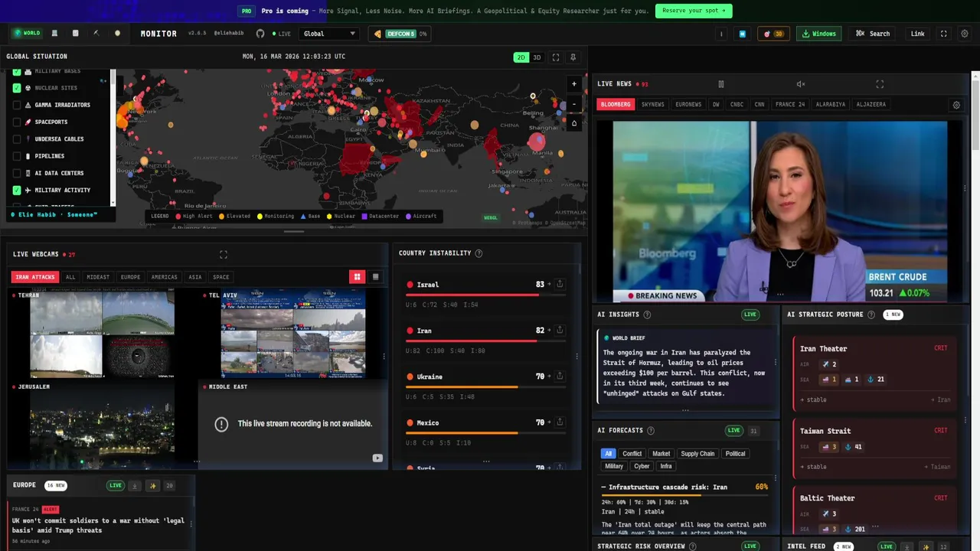Open the GitHub repository icon
The width and height of the screenshot is (980, 551).
[260, 34]
